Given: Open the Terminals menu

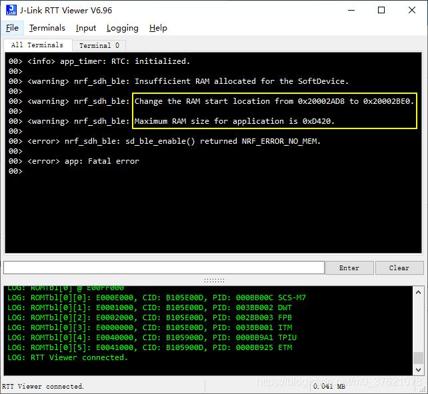Looking at the screenshot, I should point(47,28).
